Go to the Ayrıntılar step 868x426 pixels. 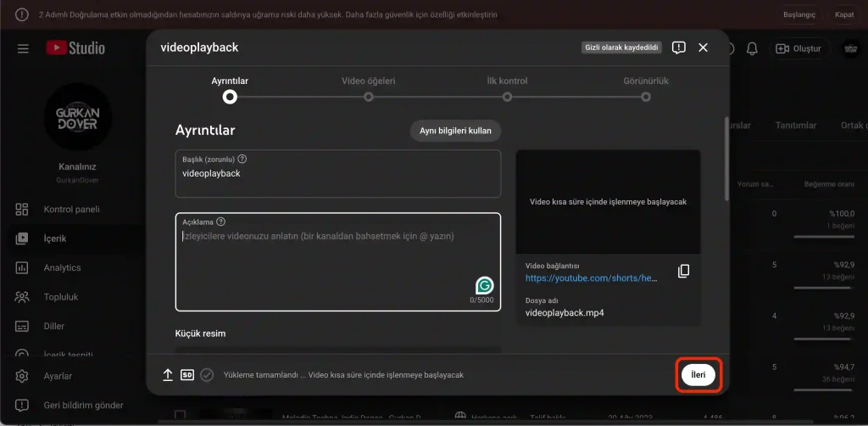tap(230, 89)
